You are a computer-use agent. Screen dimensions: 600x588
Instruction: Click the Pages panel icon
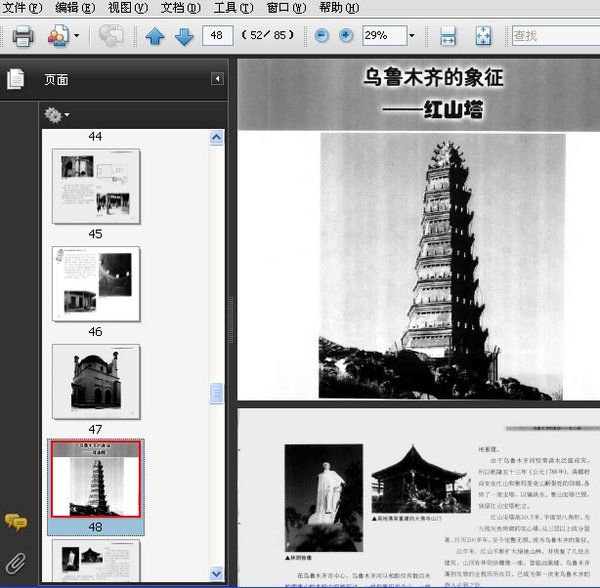coord(15,79)
